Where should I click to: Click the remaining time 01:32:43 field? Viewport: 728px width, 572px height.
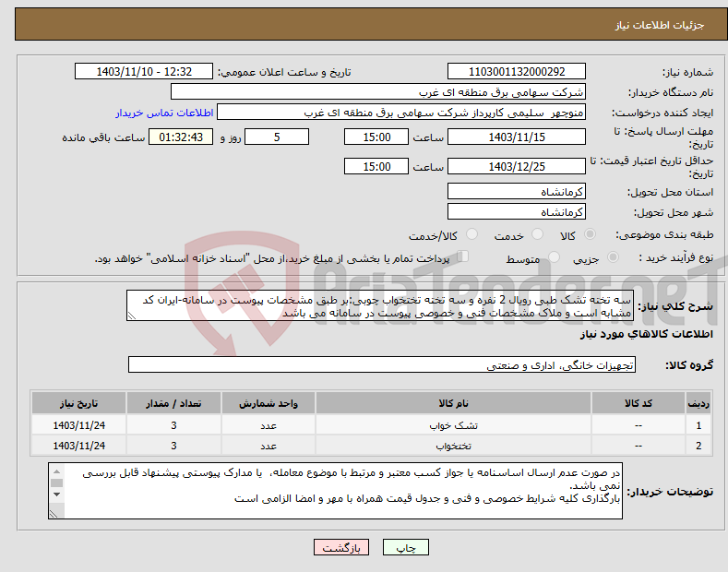(x=181, y=137)
